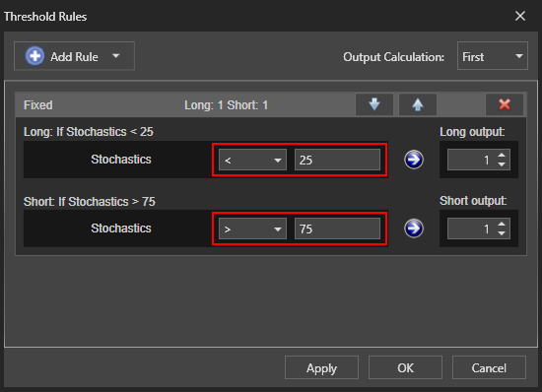The width and height of the screenshot is (542, 392).
Task: Click the 'Long: 1 Short: 1' header text
Action: pyautogui.click(x=226, y=105)
